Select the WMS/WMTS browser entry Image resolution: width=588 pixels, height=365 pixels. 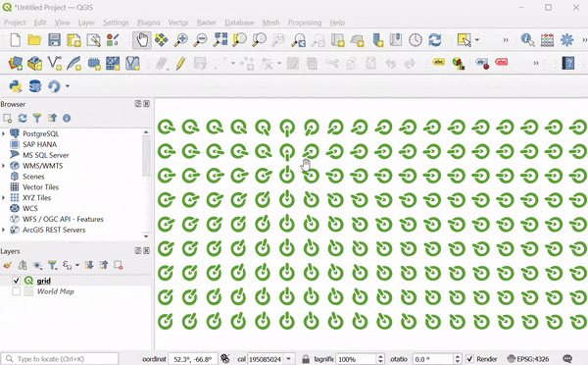click(42, 166)
